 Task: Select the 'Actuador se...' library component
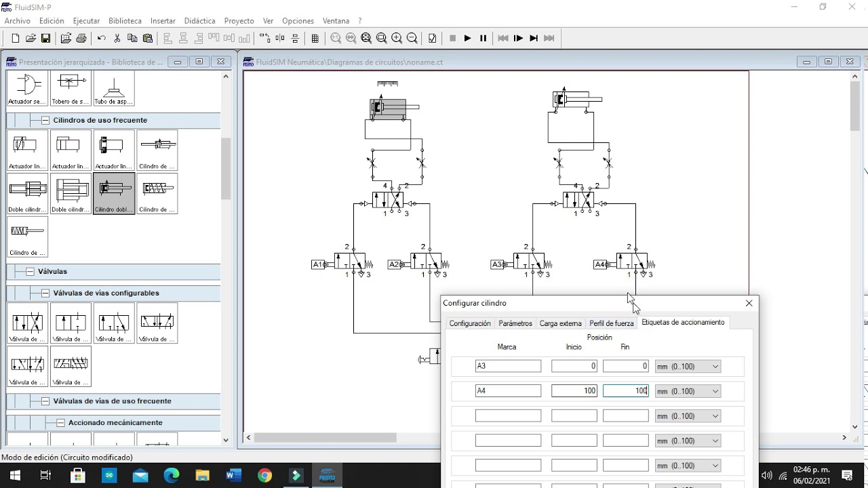27,88
